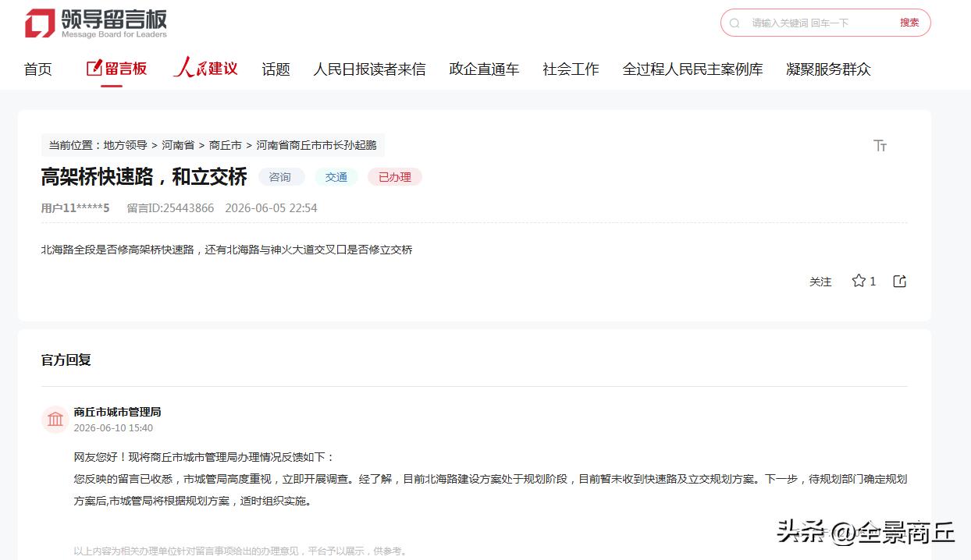The width and height of the screenshot is (971, 560).
Task: Click the message body text about 北海路全段
Action: tap(227, 250)
